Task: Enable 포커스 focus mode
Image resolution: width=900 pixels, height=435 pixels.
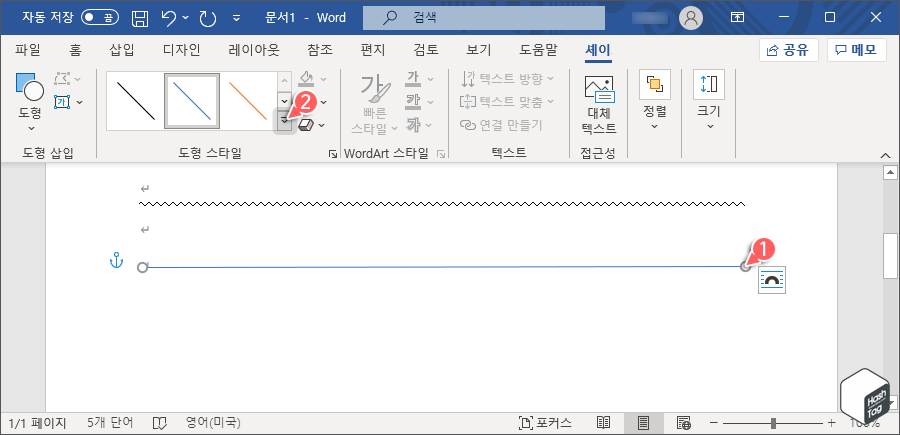Action: pyautogui.click(x=545, y=424)
